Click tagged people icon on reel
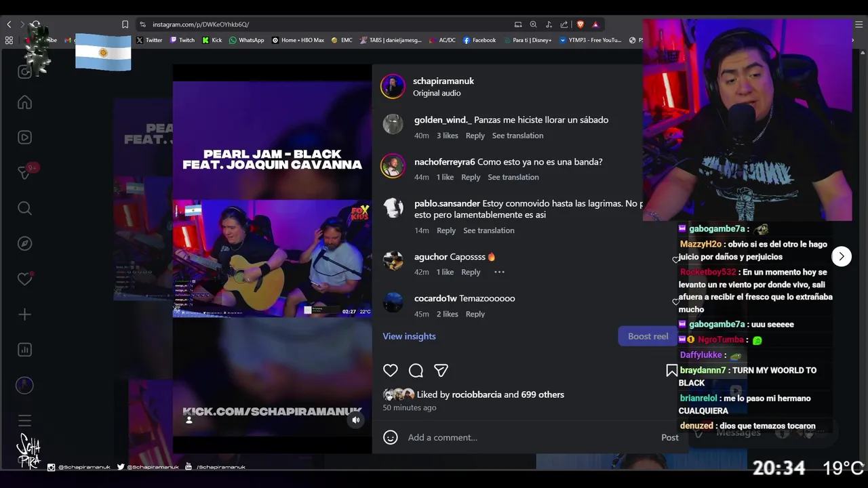Screen dimensions: 868x488 click(189, 420)
